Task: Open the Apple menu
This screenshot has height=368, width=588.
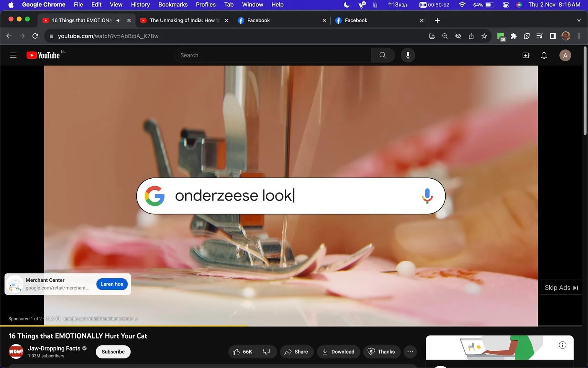Action: coord(11,5)
